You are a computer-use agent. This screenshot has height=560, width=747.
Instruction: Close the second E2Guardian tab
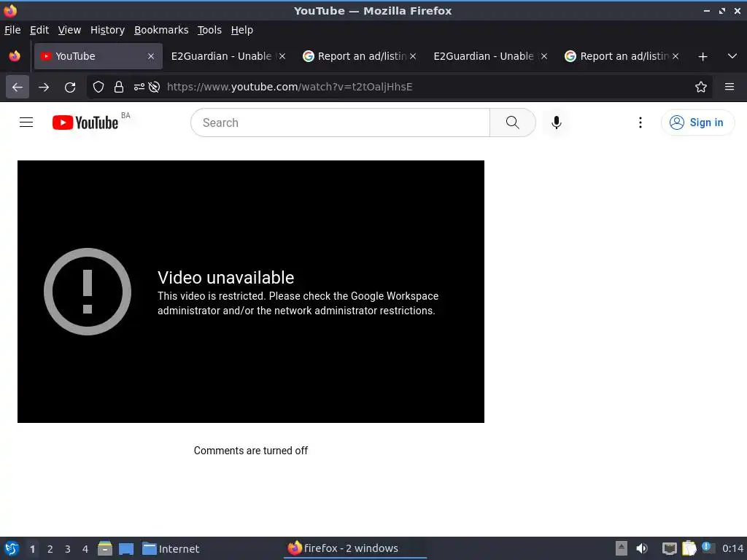click(x=544, y=56)
